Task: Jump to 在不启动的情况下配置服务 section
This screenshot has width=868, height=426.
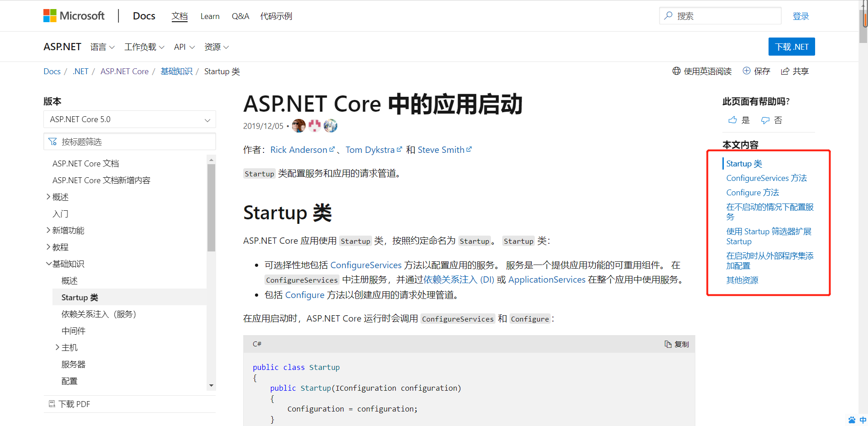Action: pos(770,212)
